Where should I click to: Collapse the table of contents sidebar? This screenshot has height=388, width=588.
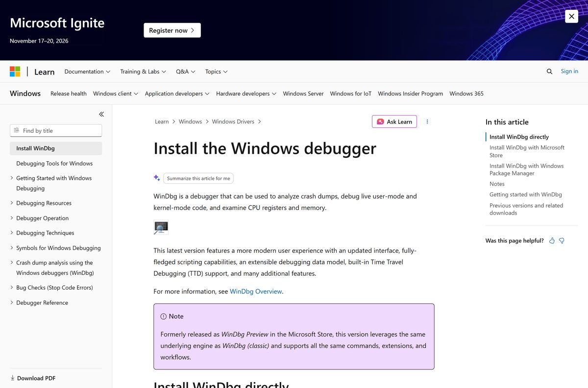[x=101, y=114]
